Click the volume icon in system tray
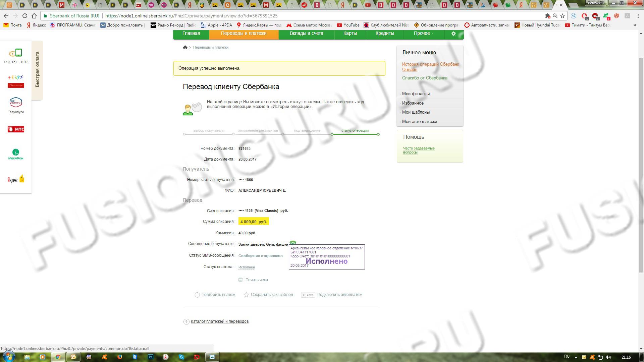The width and height of the screenshot is (644, 362). coord(608,357)
